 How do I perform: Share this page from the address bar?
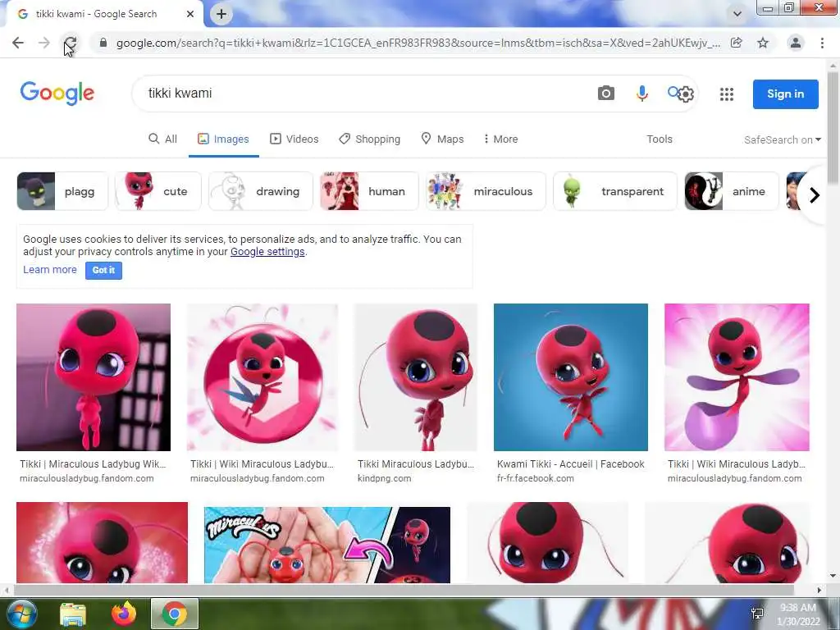click(737, 43)
